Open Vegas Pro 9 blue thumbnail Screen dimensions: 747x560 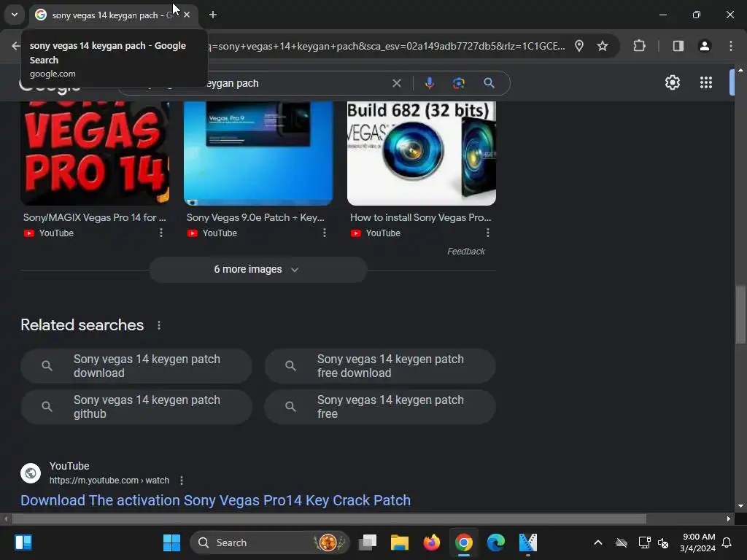[258, 153]
